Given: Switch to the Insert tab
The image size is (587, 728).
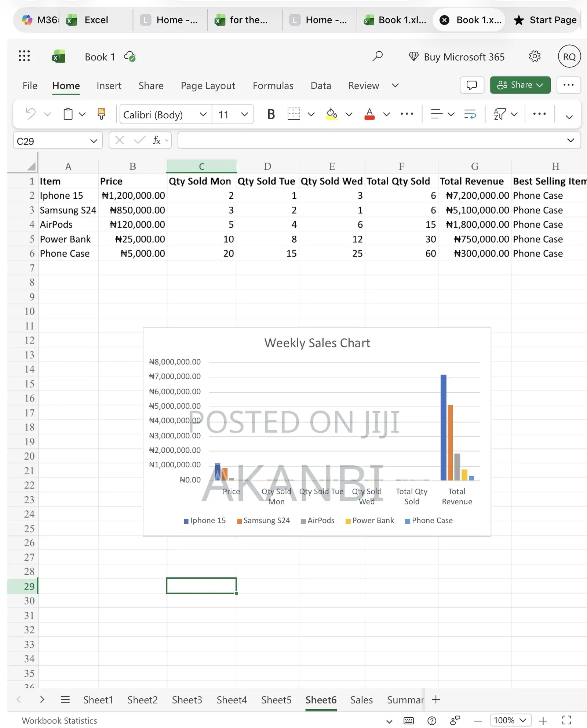Looking at the screenshot, I should pos(109,85).
